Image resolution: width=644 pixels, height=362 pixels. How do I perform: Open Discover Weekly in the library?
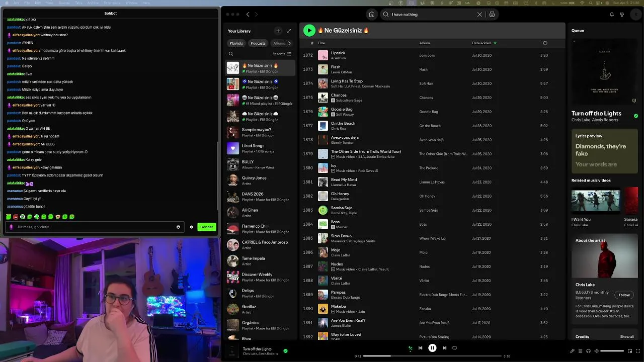tap(260, 277)
